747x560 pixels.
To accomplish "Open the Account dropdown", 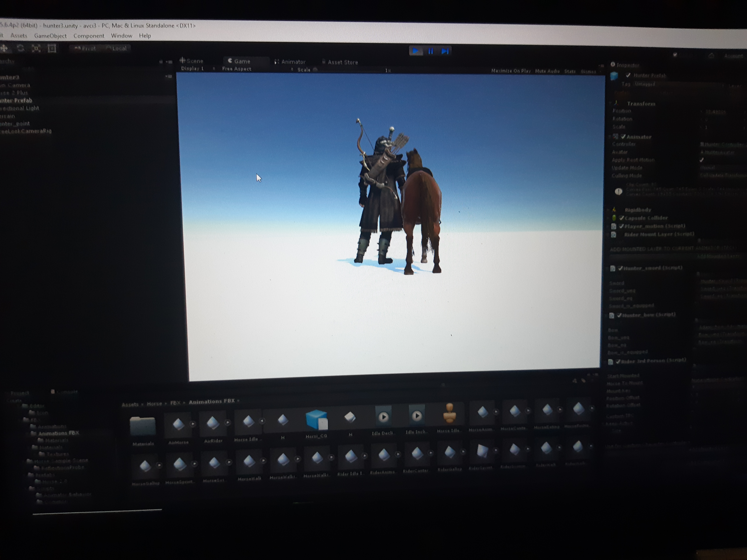I will (x=734, y=56).
